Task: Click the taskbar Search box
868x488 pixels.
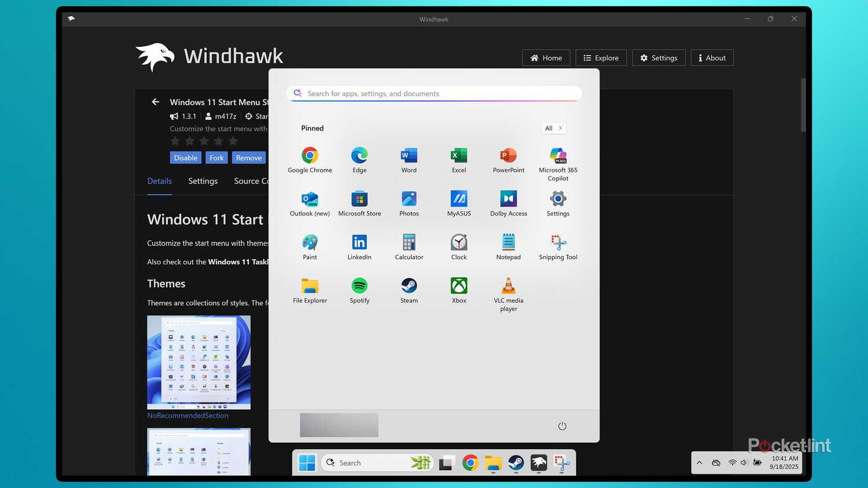Action: [377, 463]
